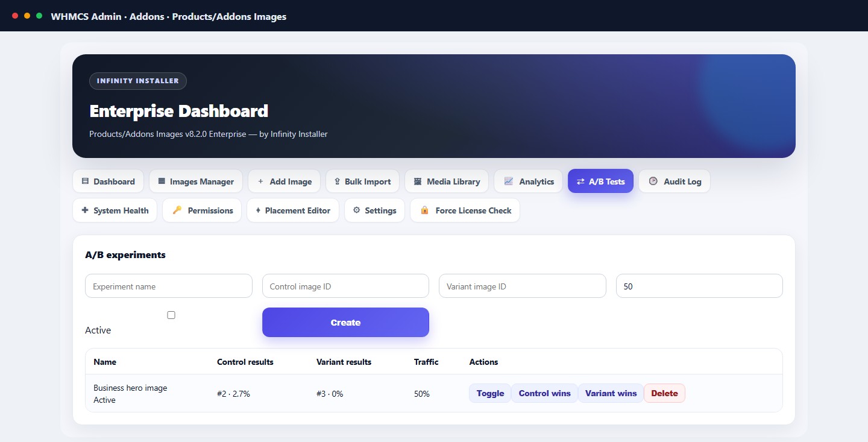Mark Control wins for Business hero image
This screenshot has height=442, width=868.
544,393
